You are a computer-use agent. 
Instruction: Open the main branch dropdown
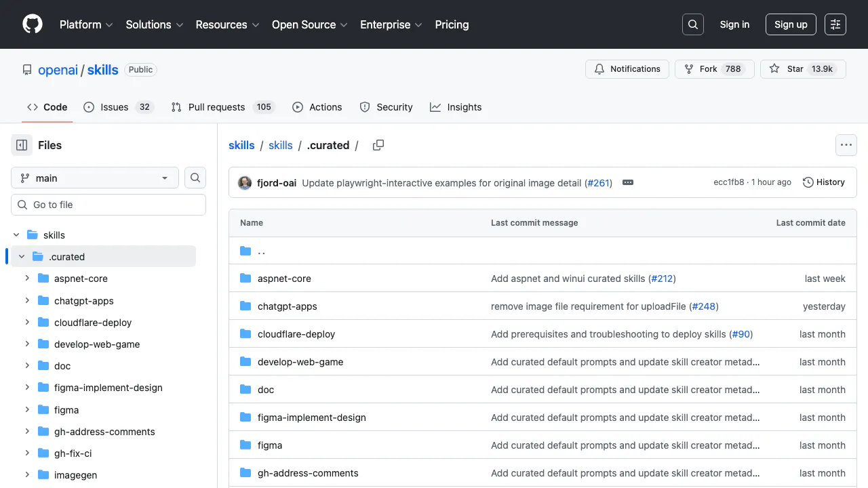click(95, 178)
